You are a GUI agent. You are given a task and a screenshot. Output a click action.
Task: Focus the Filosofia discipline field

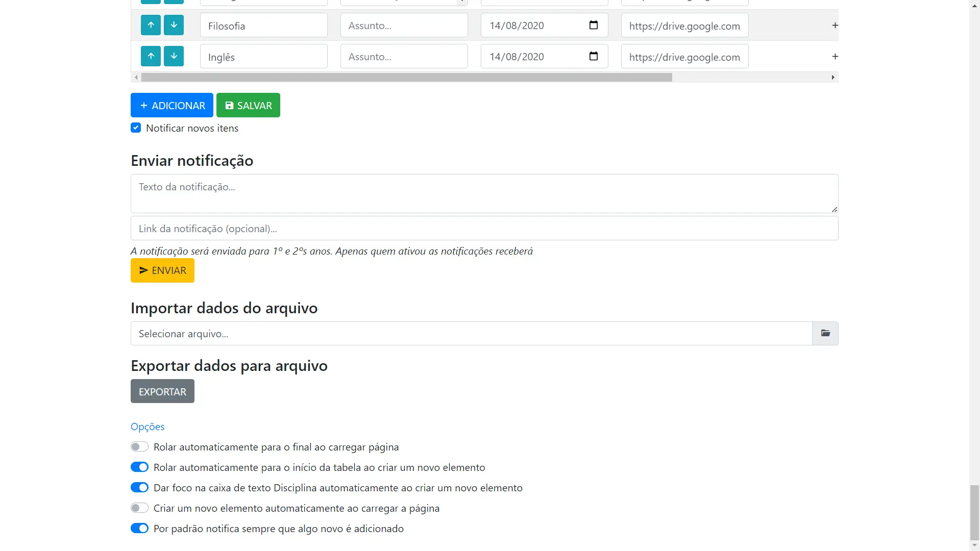[264, 25]
